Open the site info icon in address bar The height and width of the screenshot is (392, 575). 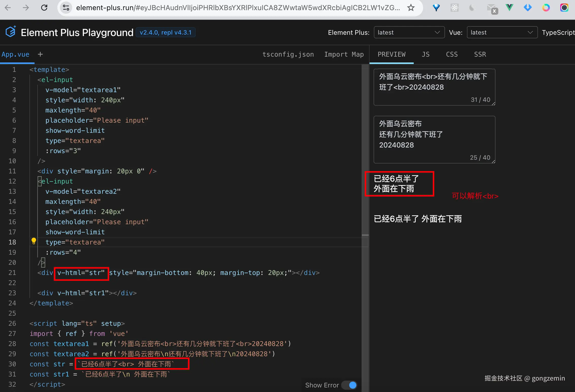click(66, 8)
